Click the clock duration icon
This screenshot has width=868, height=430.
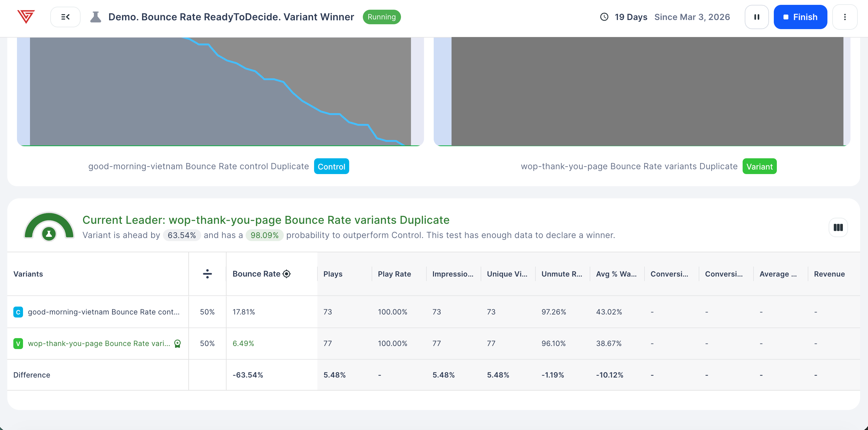(x=604, y=17)
